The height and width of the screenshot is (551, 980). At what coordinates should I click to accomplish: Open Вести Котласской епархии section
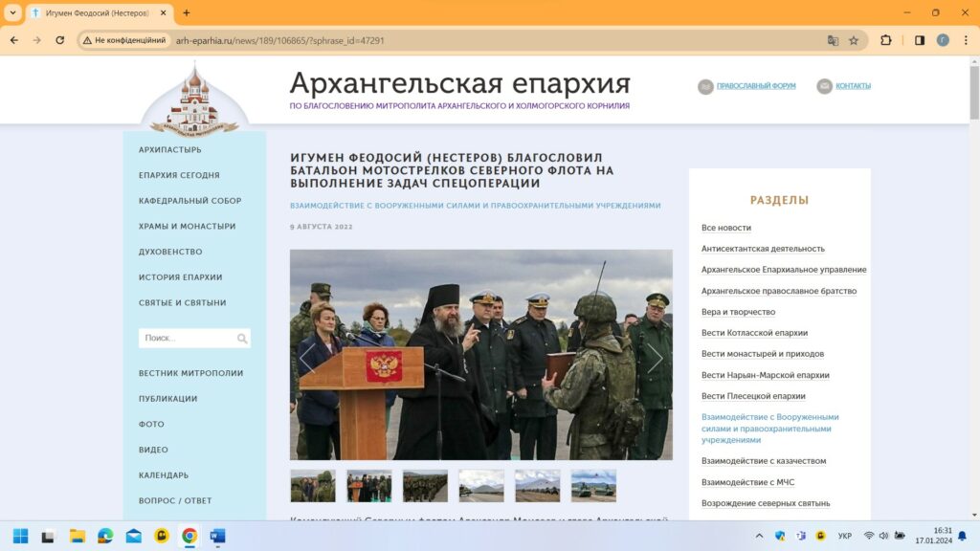754,333
